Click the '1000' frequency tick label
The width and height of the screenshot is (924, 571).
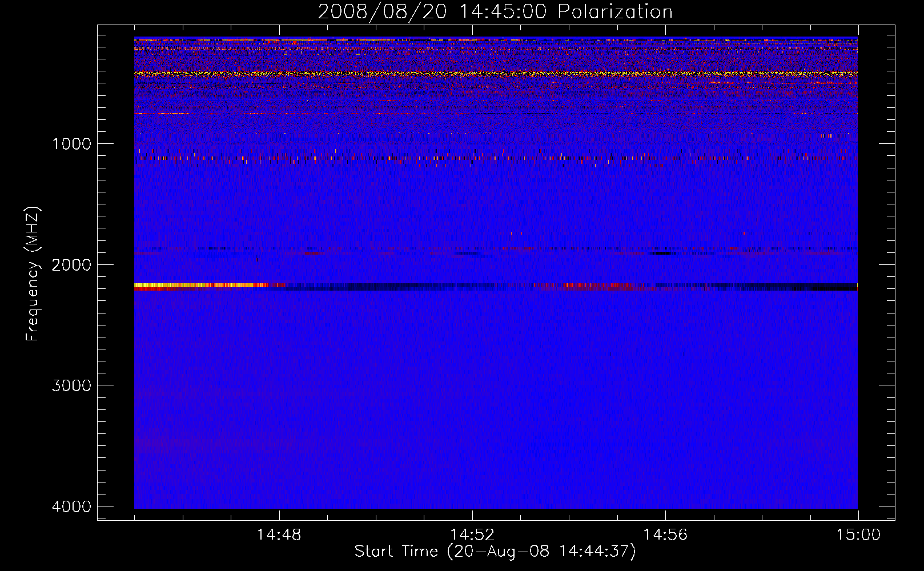click(71, 143)
